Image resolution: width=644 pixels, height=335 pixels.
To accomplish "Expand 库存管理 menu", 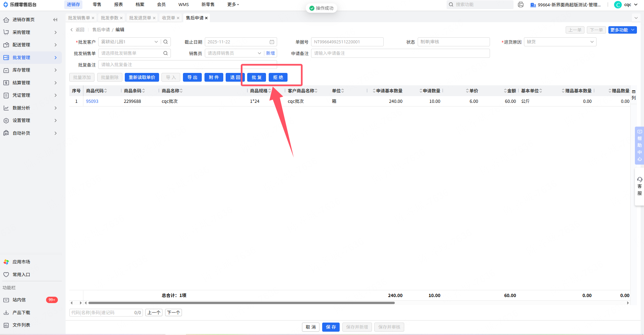I will tap(31, 70).
